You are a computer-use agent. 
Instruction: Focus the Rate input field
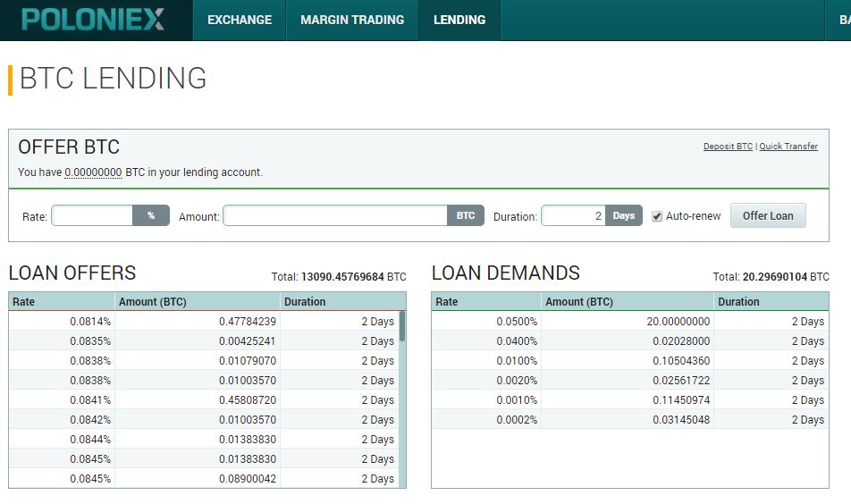click(92, 215)
